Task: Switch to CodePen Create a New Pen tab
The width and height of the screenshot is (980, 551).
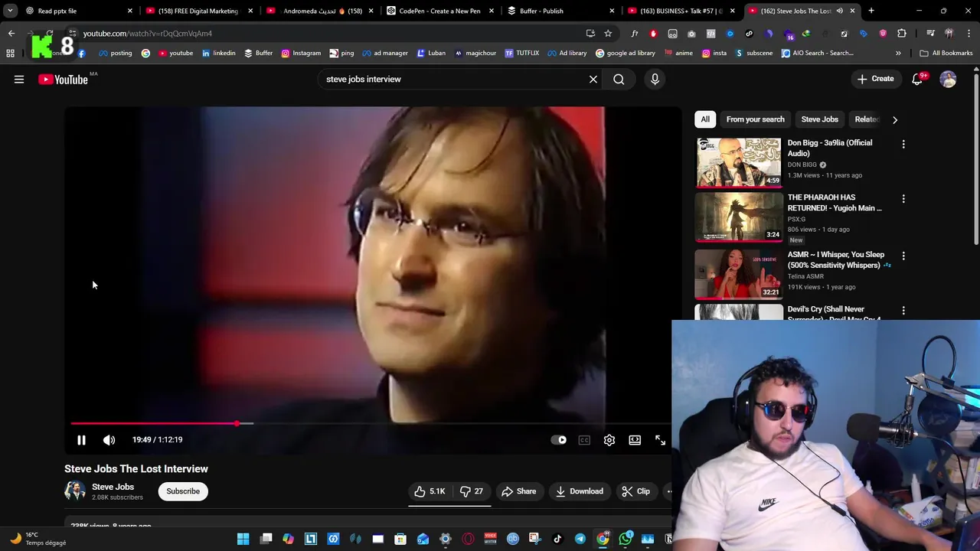Action: click(440, 11)
